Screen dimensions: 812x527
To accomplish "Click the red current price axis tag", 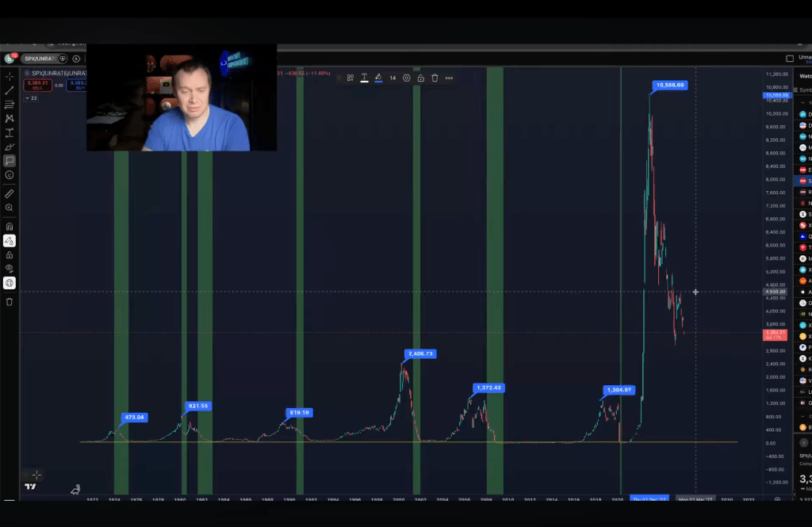I will tap(776, 335).
